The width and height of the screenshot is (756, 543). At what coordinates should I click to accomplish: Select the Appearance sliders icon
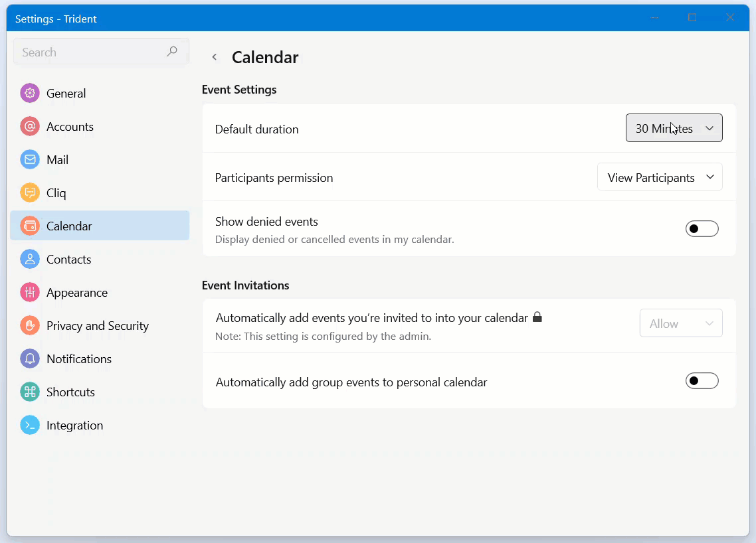point(30,293)
